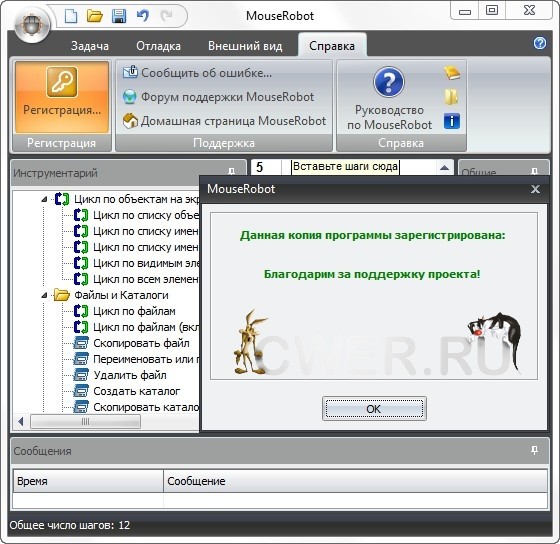Create a new file from quick toolbar
Screen dimensions: 560x544
point(71,16)
